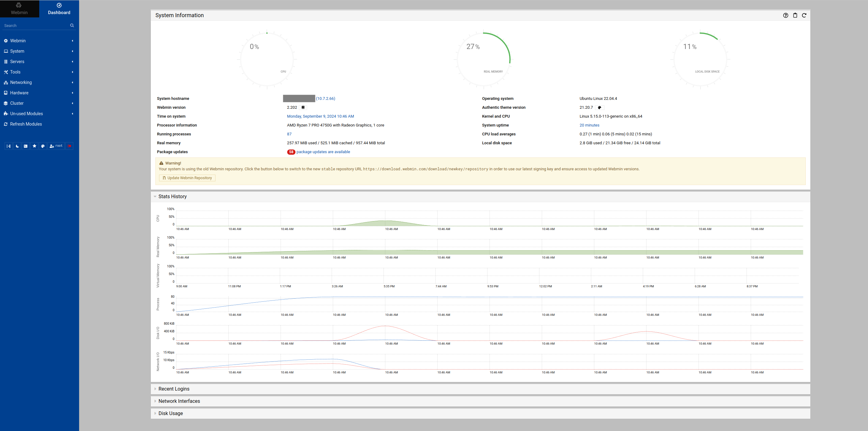Click the Real Memory 27% gauge

tap(484, 60)
